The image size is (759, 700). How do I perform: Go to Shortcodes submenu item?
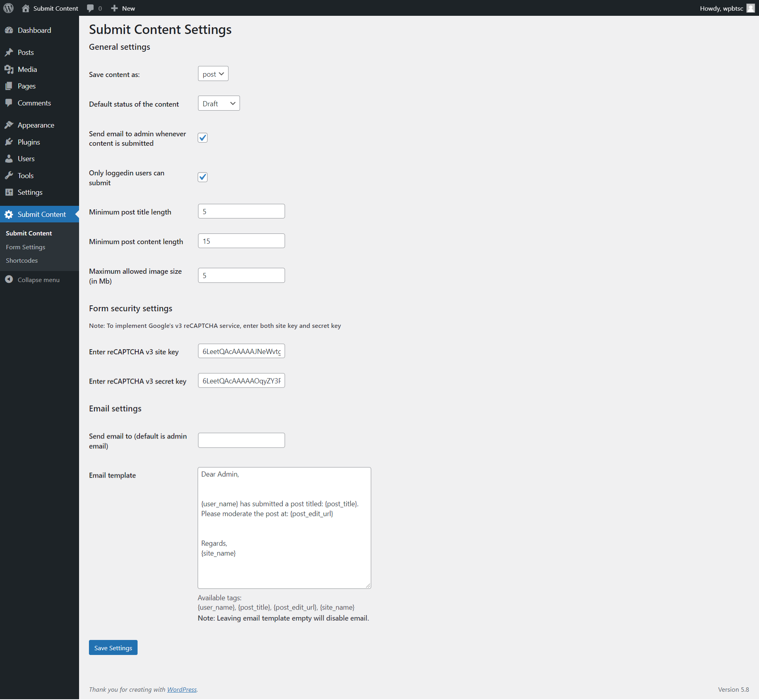click(x=22, y=261)
